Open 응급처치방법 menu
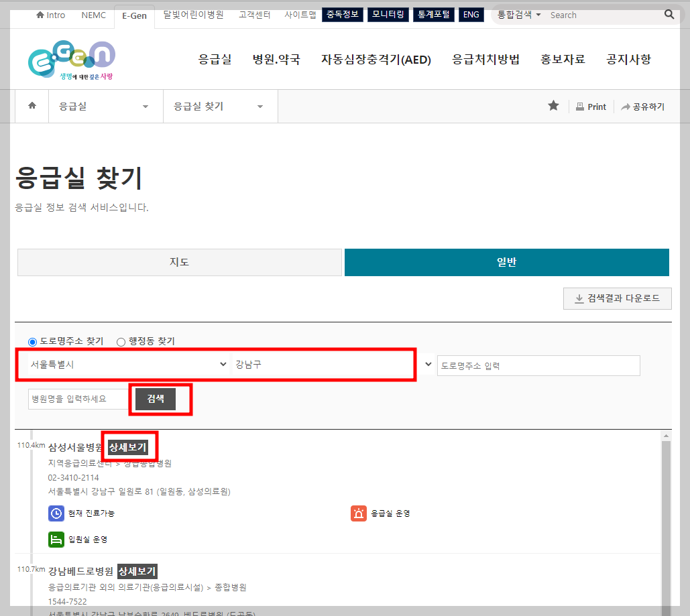The image size is (690, 616). [x=485, y=59]
